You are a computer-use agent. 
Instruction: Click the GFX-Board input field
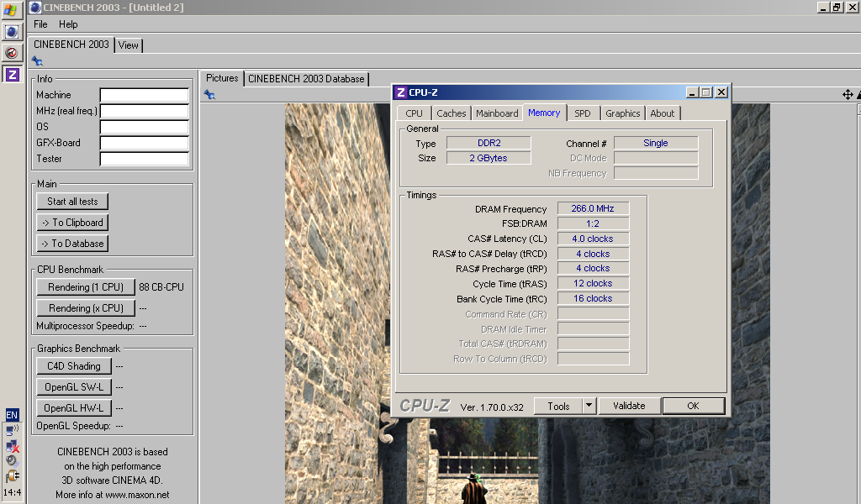145,143
